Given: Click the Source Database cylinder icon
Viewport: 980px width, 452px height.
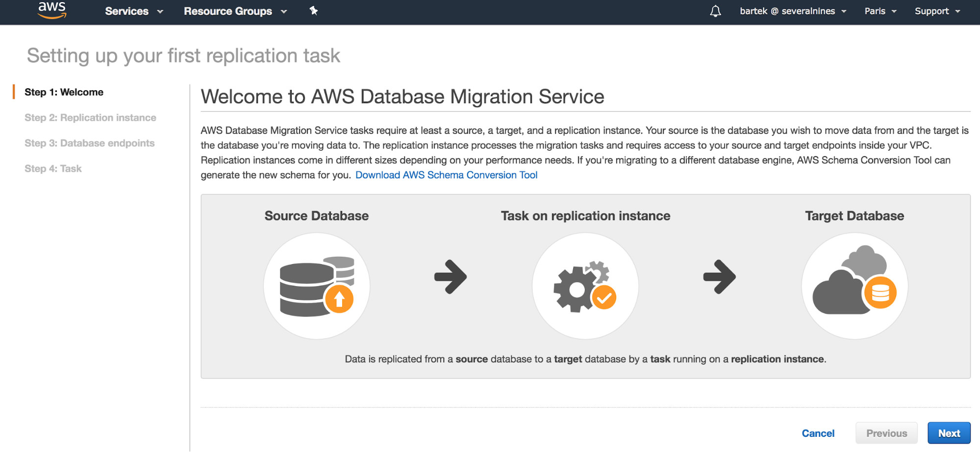Looking at the screenshot, I should click(317, 286).
